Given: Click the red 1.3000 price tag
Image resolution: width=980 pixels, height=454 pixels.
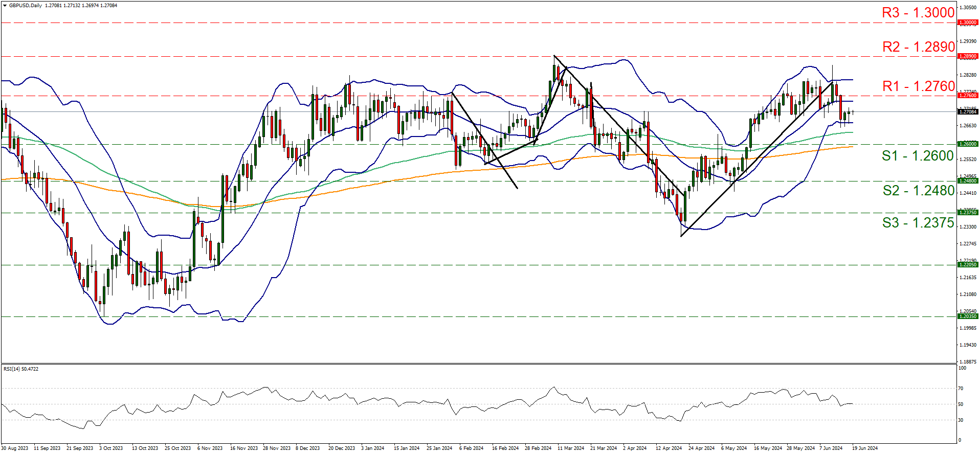Looking at the screenshot, I should coord(967,22).
